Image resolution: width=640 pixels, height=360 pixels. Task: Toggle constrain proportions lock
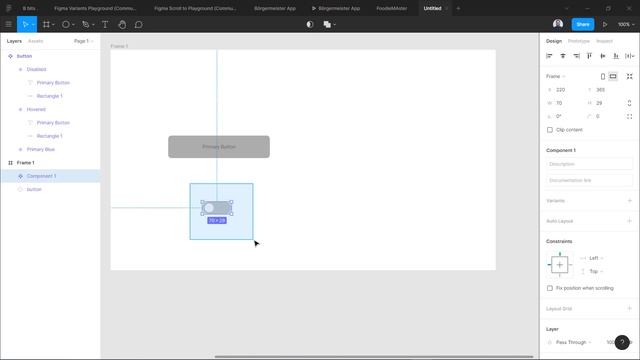[629, 103]
